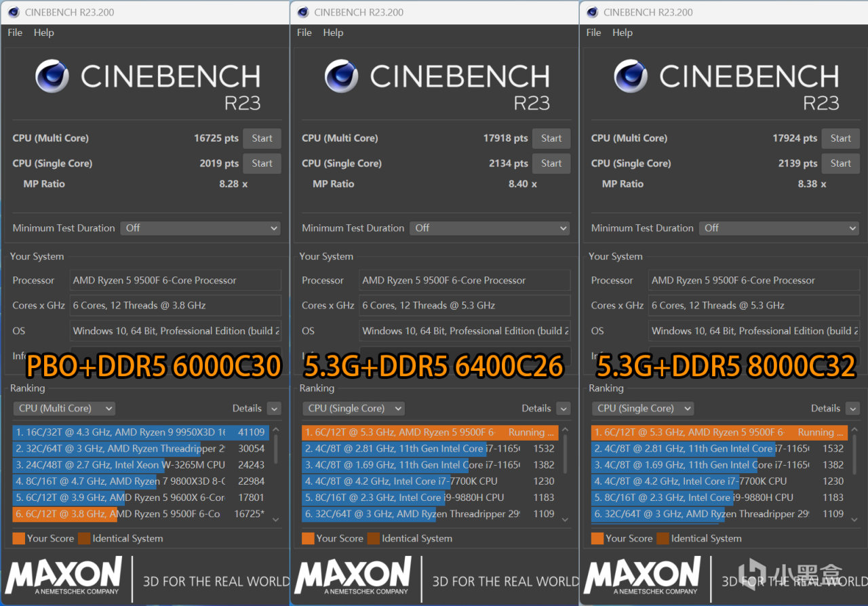Select the i7-1165 row scoring 1532 in middle window
The width and height of the screenshot is (868, 606).
[430, 449]
